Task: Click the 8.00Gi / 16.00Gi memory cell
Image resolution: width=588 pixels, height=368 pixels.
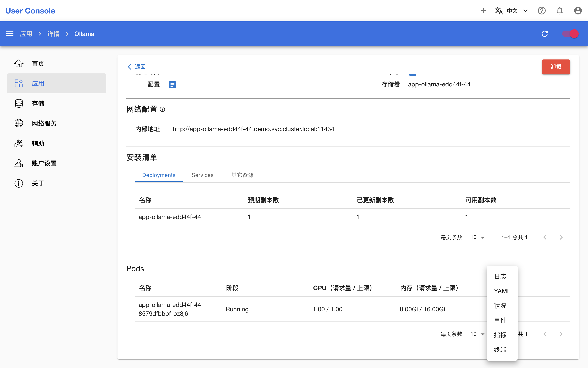Action: (422, 309)
